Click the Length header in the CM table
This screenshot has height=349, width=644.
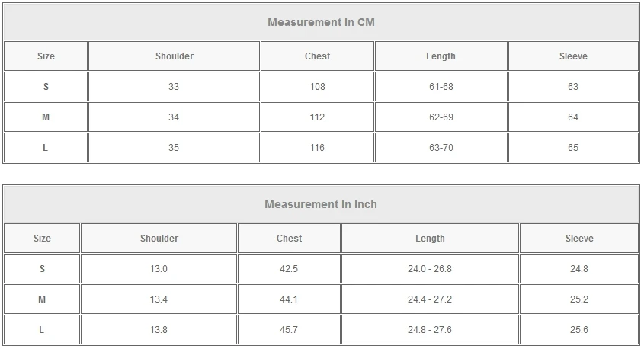441,56
